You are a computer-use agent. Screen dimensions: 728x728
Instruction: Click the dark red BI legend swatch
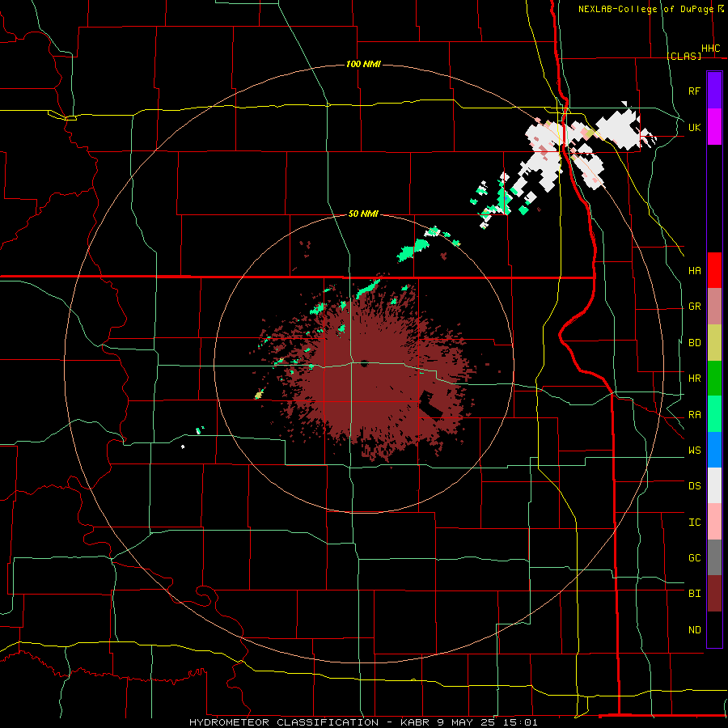point(714,594)
